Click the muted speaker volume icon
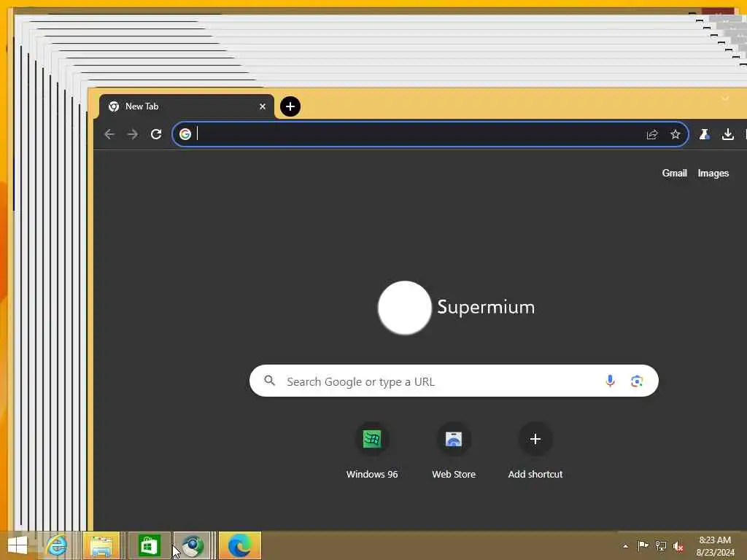747x560 pixels. tap(678, 546)
